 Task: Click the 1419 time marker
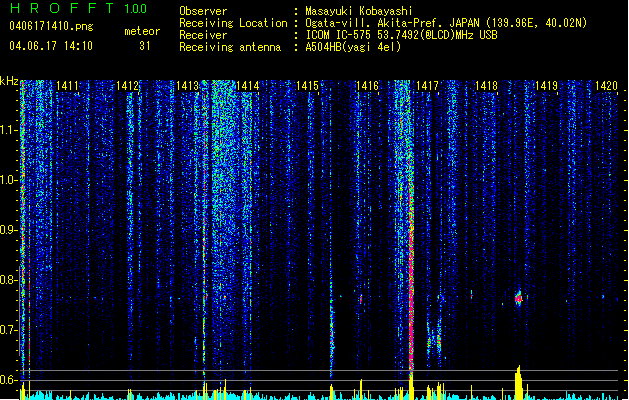547,86
